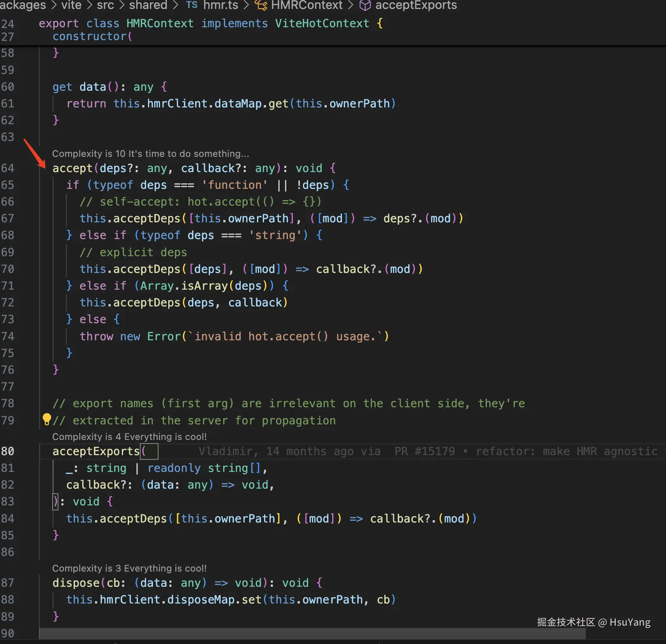This screenshot has height=644, width=666.
Task: Click 'this.acceptDeps([deps], ([mod])' line
Action: pos(251,269)
